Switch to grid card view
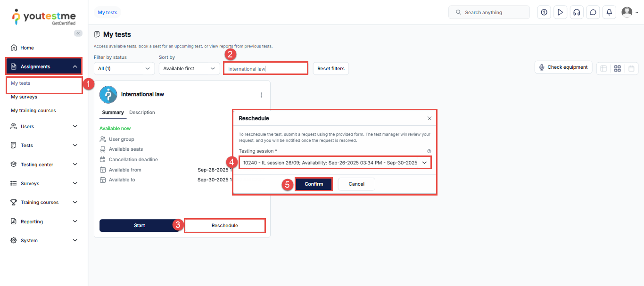 pyautogui.click(x=617, y=68)
